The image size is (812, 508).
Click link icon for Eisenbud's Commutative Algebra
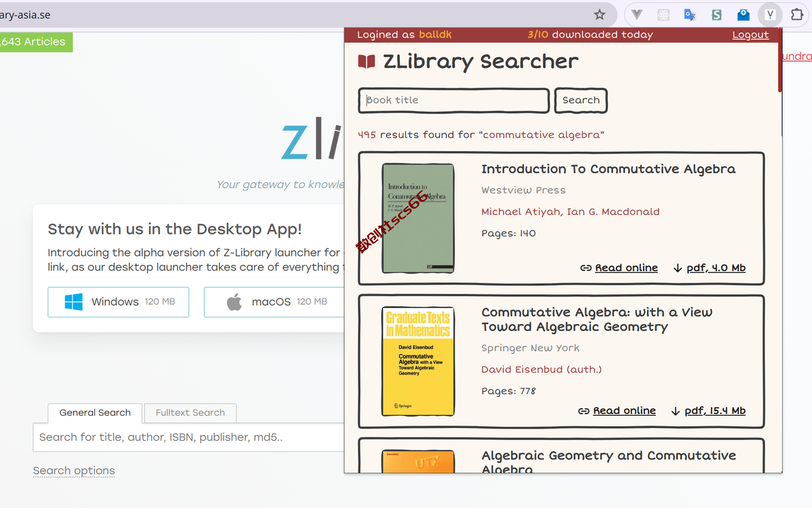[x=584, y=411]
